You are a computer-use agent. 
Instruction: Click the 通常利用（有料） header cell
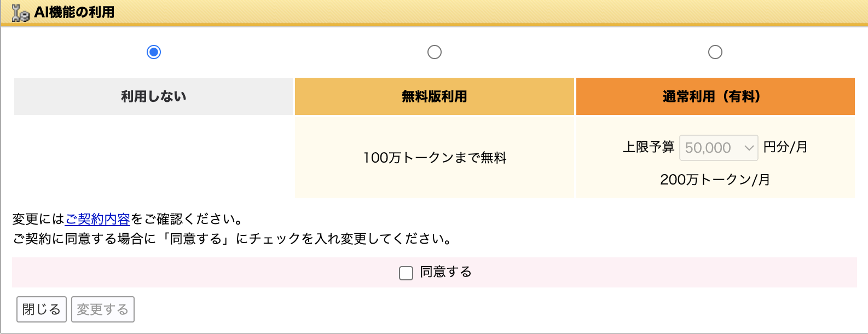click(715, 96)
